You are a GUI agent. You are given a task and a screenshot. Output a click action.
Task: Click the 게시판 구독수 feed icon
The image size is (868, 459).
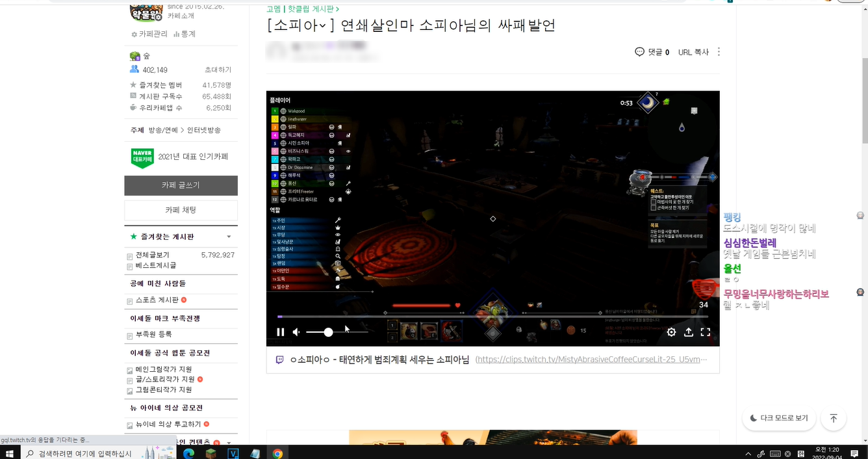pos(133,96)
